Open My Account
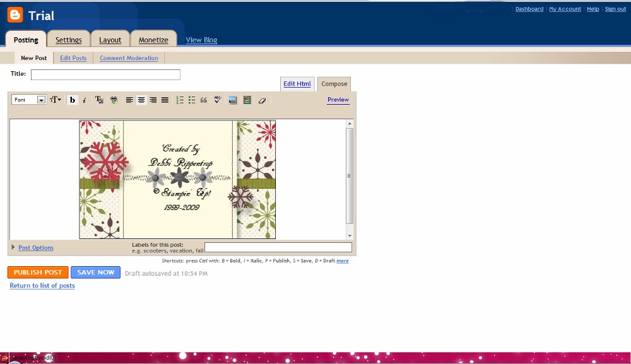631x364 pixels. (x=565, y=9)
